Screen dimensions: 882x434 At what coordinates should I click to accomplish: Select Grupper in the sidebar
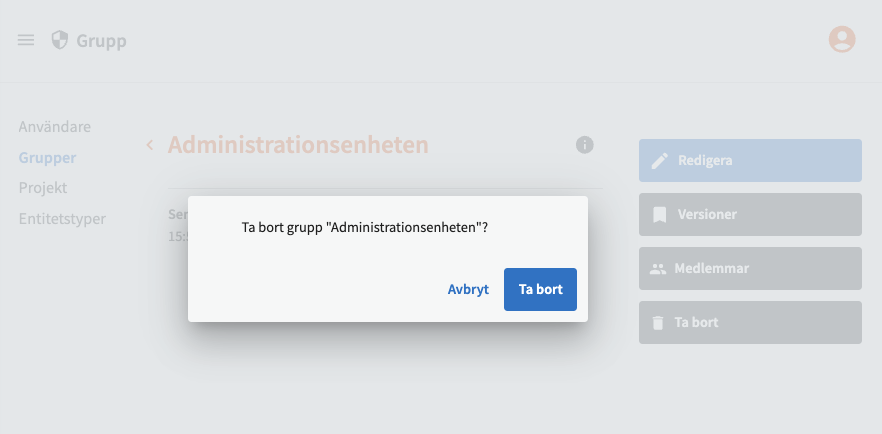[x=47, y=157]
